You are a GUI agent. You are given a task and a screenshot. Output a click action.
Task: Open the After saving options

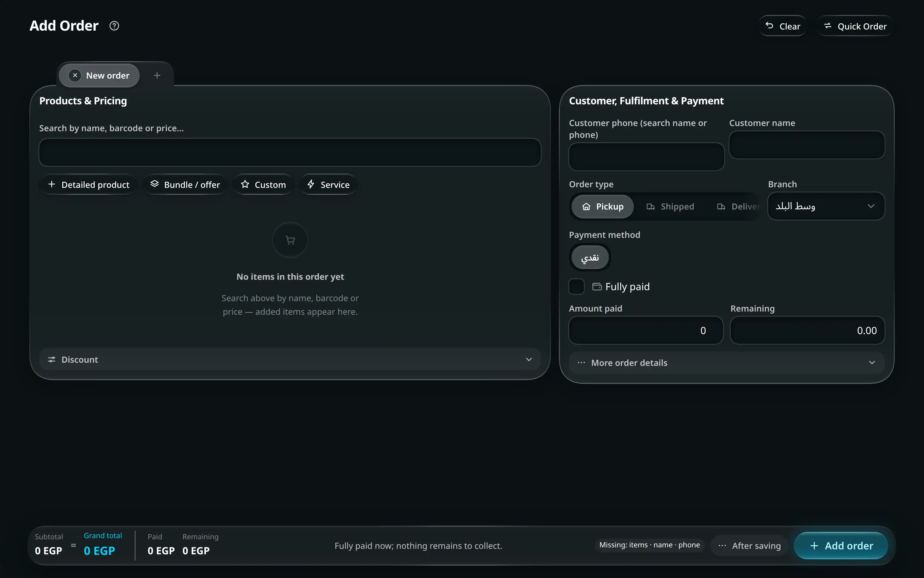(749, 546)
